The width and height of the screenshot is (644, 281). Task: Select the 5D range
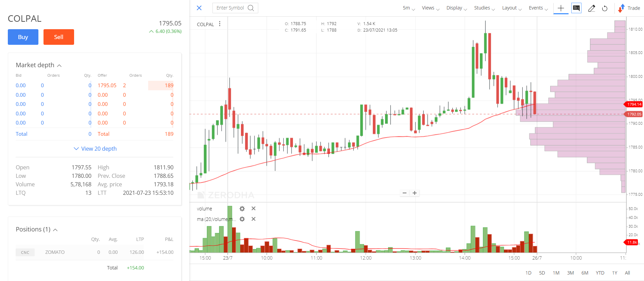click(x=542, y=273)
